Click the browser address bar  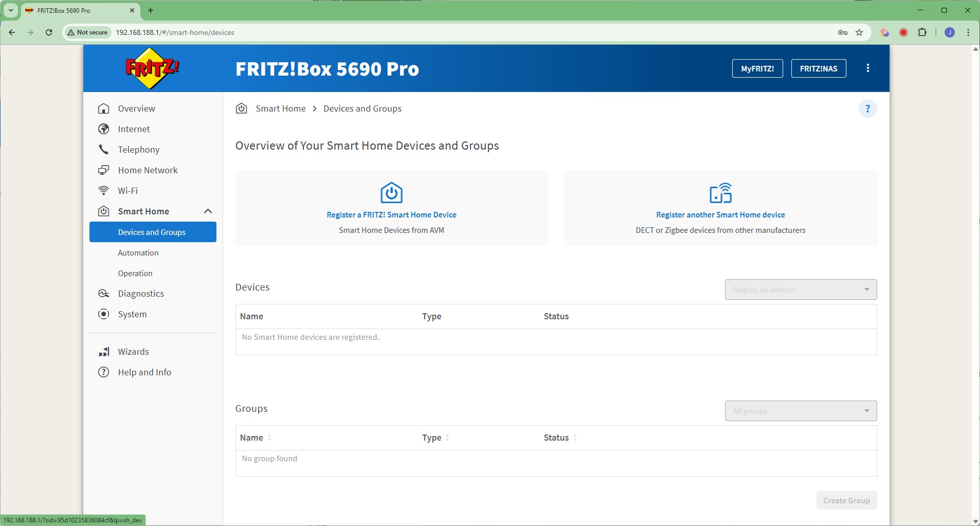click(x=463, y=32)
